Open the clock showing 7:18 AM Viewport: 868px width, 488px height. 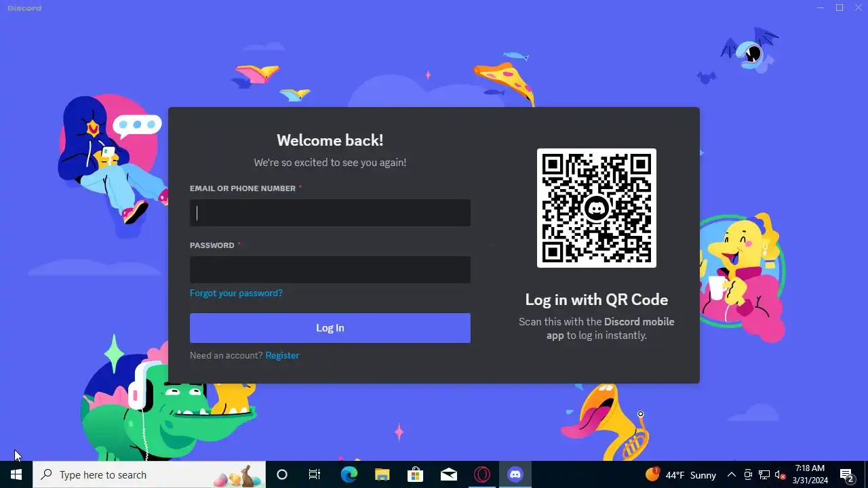pyautogui.click(x=810, y=474)
